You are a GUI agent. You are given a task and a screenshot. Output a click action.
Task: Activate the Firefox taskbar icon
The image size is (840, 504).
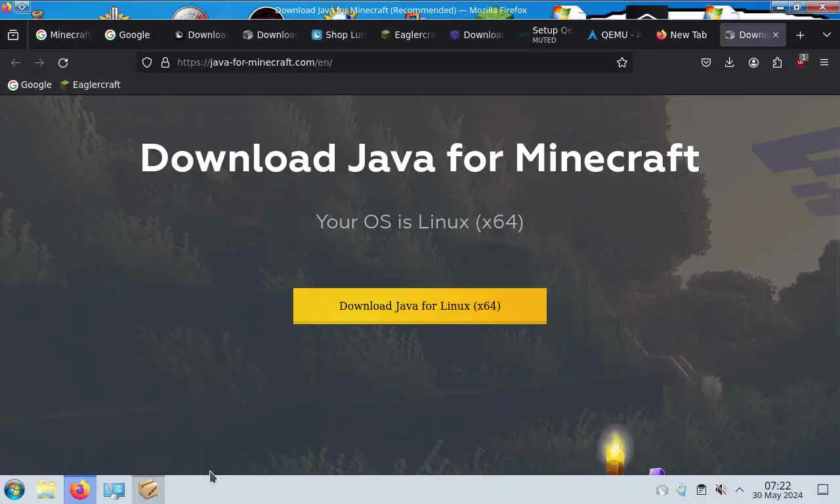(80, 490)
